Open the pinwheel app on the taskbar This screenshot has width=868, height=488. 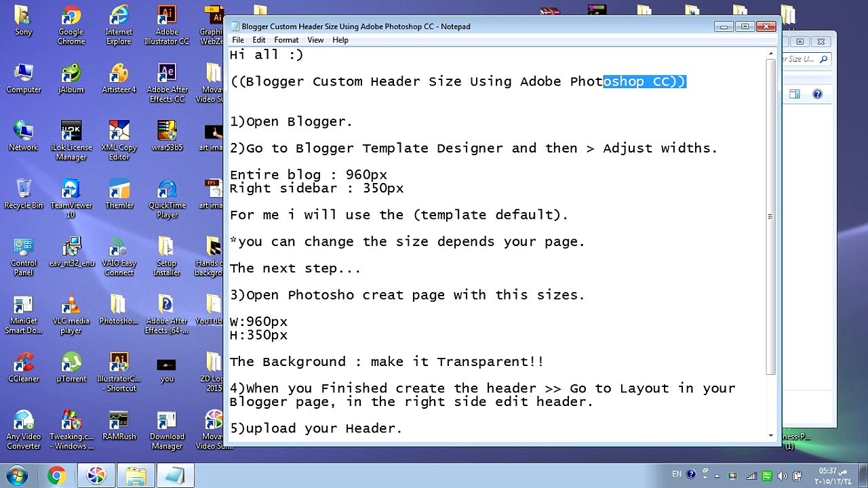(96, 475)
